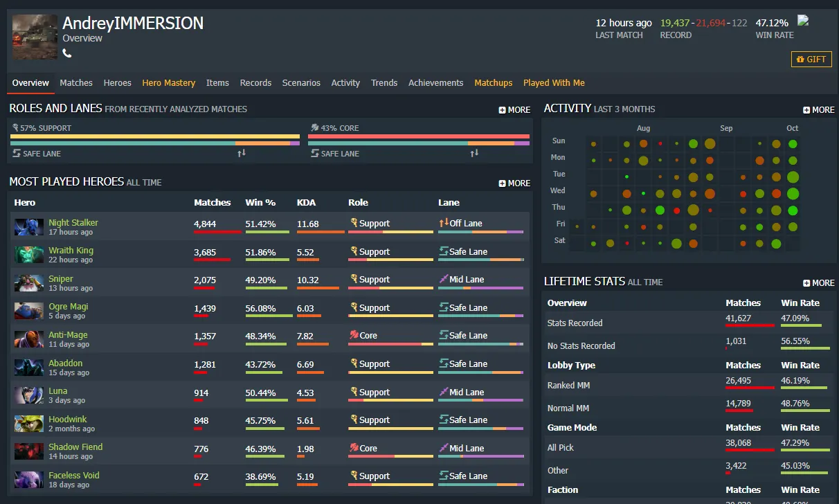Click the All Pick win rate bar
The width and height of the screenshot is (839, 504).
(x=806, y=450)
